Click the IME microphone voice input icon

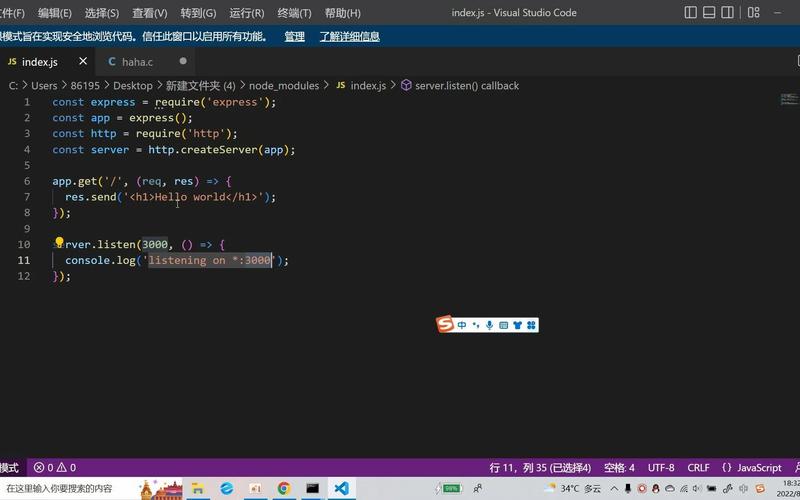pos(489,325)
